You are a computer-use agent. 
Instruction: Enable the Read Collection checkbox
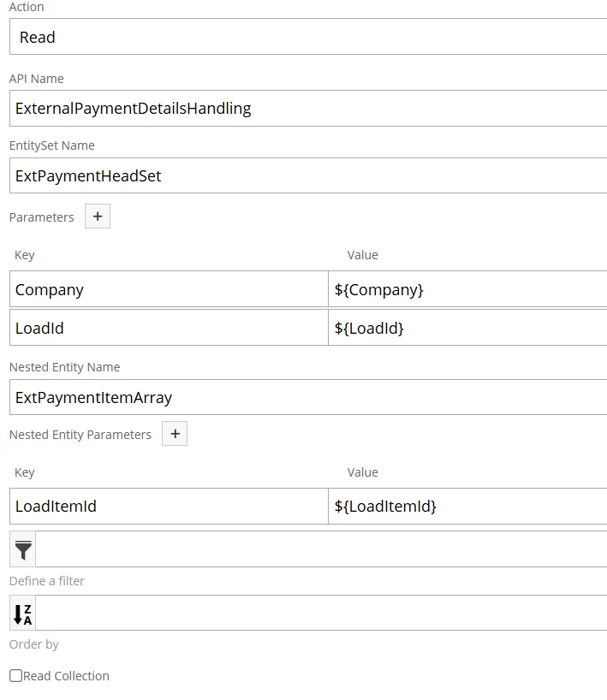point(15,675)
